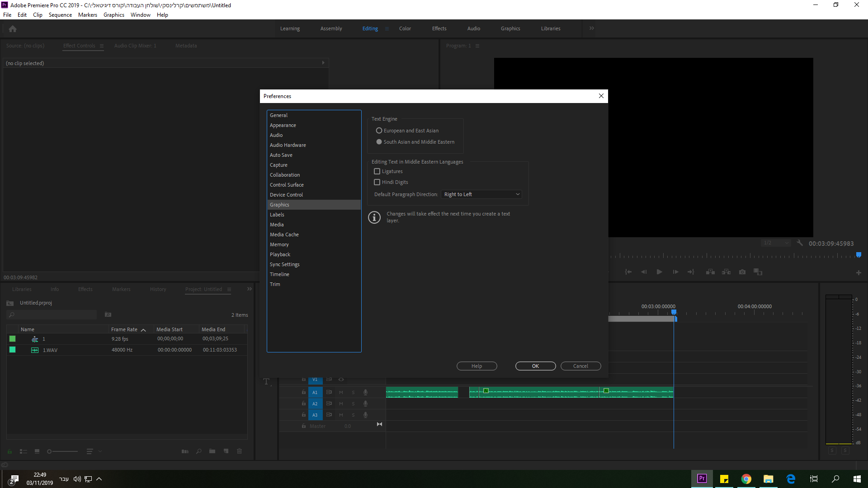Click OK in the Preferences dialog
Screen dimensions: 868x488
point(535,366)
